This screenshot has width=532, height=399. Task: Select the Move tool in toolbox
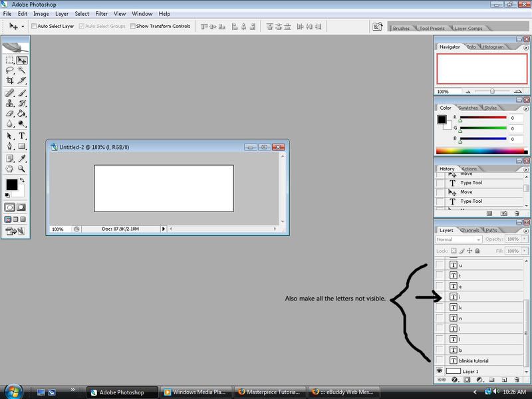[x=22, y=60]
